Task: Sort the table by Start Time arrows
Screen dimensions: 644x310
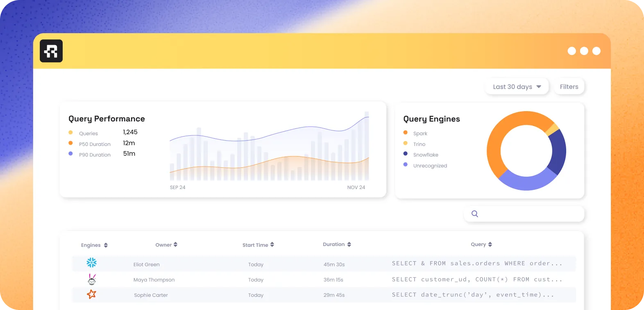Action: 272,244
